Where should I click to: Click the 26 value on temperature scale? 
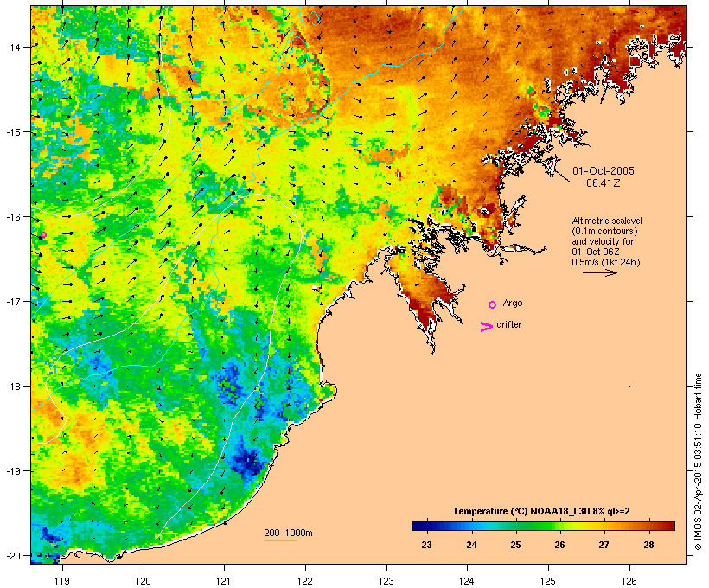point(559,545)
